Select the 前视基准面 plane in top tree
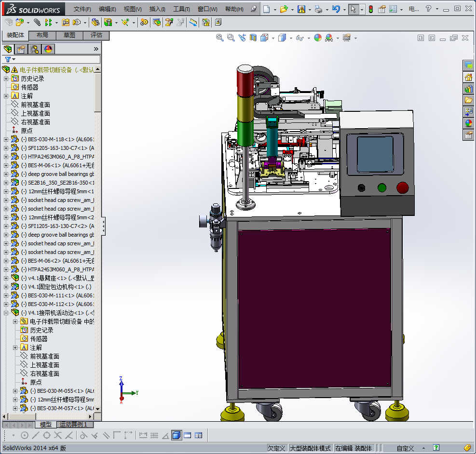The height and width of the screenshot is (454, 476). [x=35, y=105]
